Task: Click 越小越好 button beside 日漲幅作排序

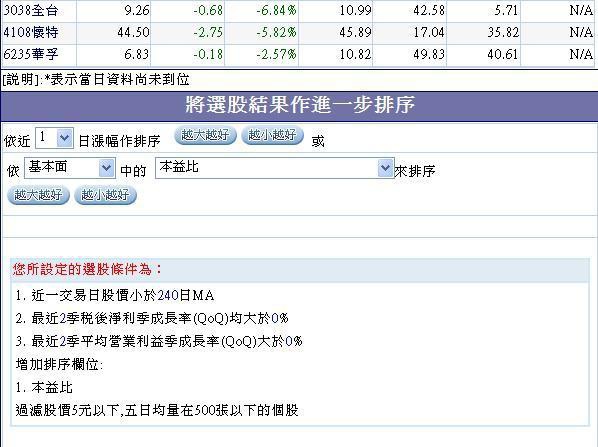Action: pyautogui.click(x=272, y=135)
